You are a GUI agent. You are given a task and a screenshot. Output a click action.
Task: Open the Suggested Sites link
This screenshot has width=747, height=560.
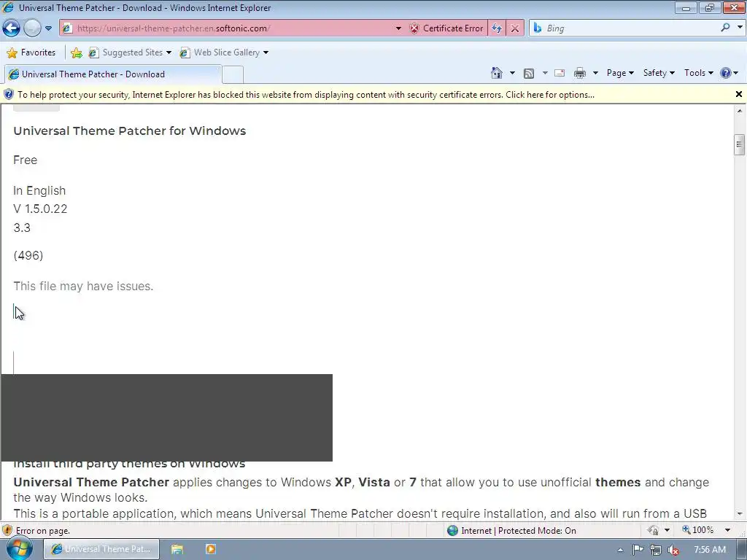(130, 52)
